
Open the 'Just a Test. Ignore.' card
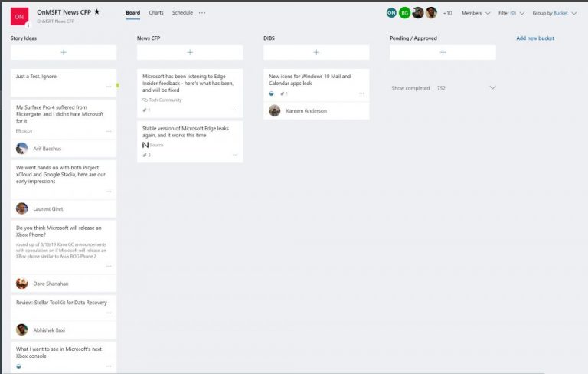64,83
